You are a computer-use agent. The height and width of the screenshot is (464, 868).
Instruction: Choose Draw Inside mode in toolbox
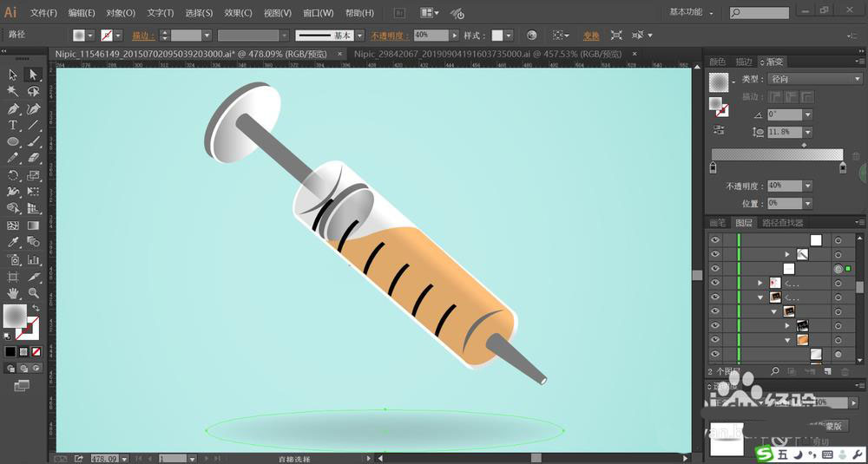pos(36,368)
